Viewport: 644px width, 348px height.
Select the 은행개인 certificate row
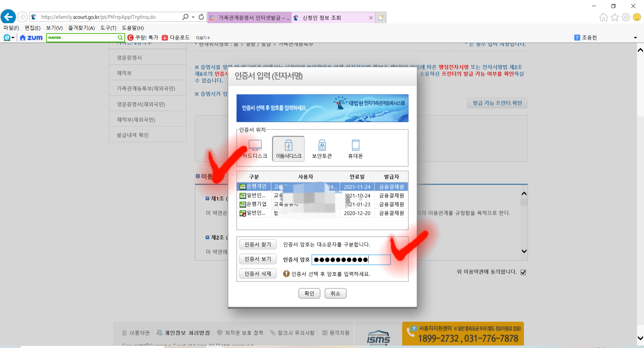(x=322, y=187)
